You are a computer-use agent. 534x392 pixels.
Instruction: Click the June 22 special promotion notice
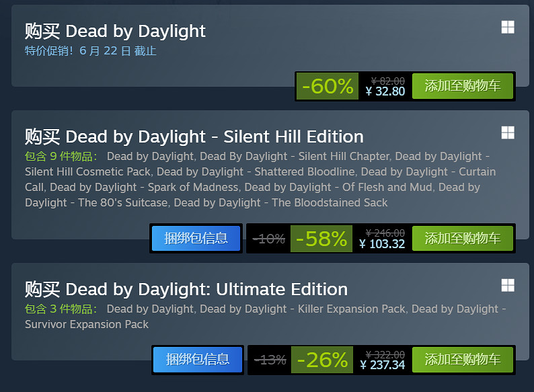(x=91, y=51)
